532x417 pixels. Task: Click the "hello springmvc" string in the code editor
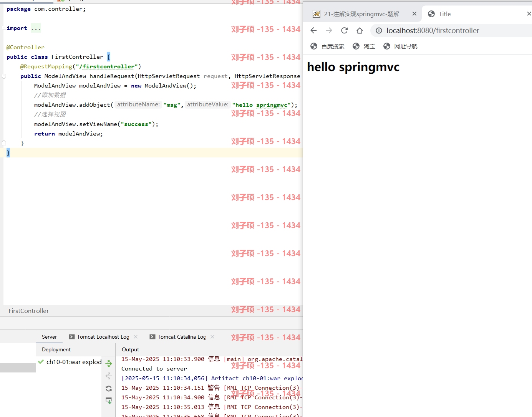261,105
